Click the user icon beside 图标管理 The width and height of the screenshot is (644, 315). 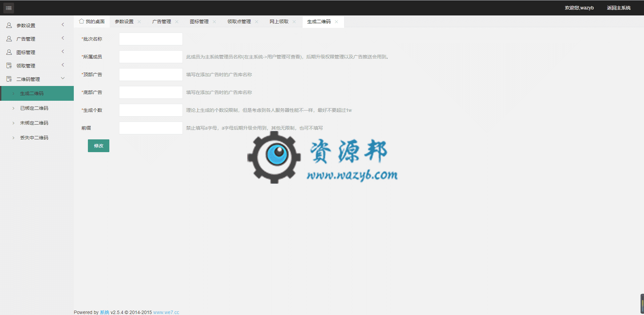coord(9,52)
